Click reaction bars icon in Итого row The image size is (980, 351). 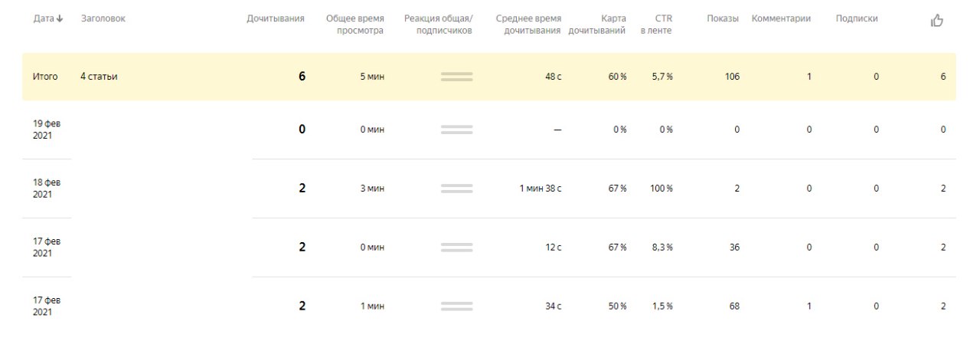[456, 77]
